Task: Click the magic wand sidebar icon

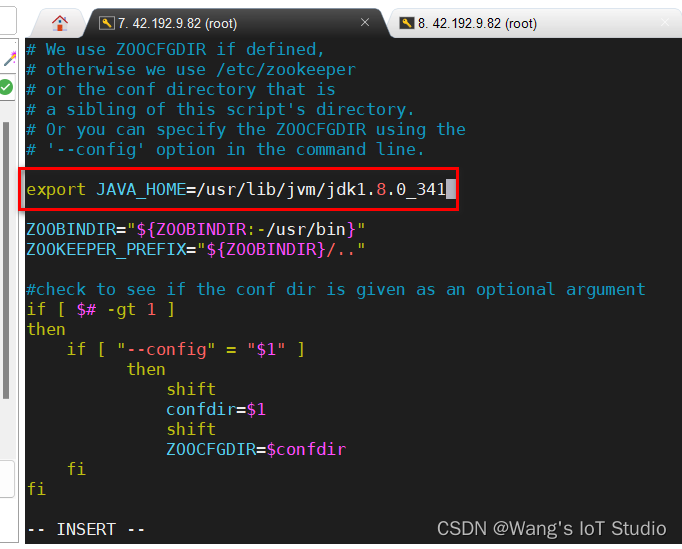Action: (x=10, y=58)
